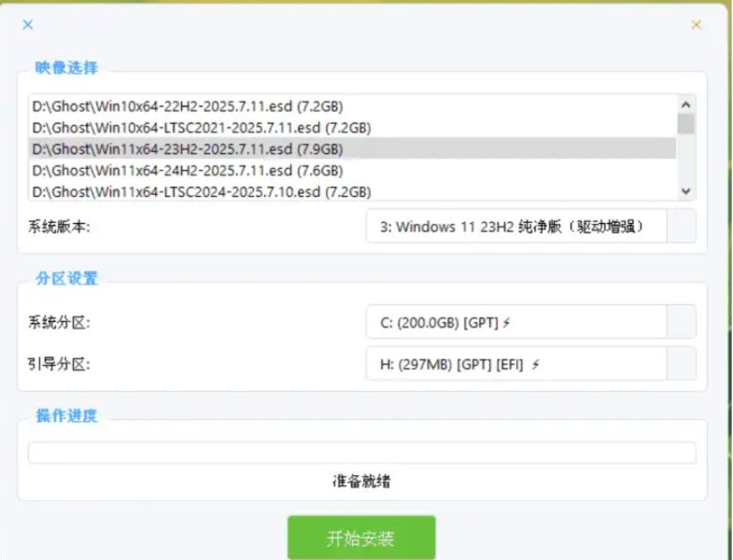This screenshot has height=560, width=733.
Task: Click the image list scroll down arrow
Action: 685,191
